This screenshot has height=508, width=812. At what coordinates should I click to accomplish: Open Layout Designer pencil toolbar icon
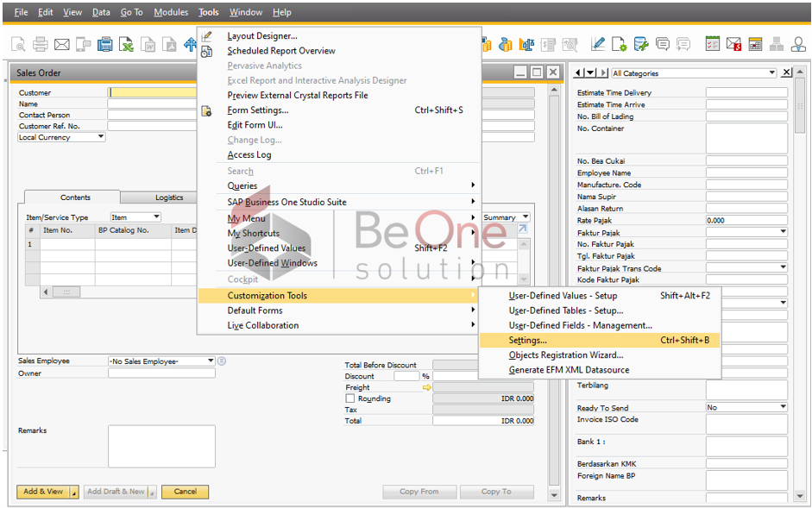tap(598, 45)
